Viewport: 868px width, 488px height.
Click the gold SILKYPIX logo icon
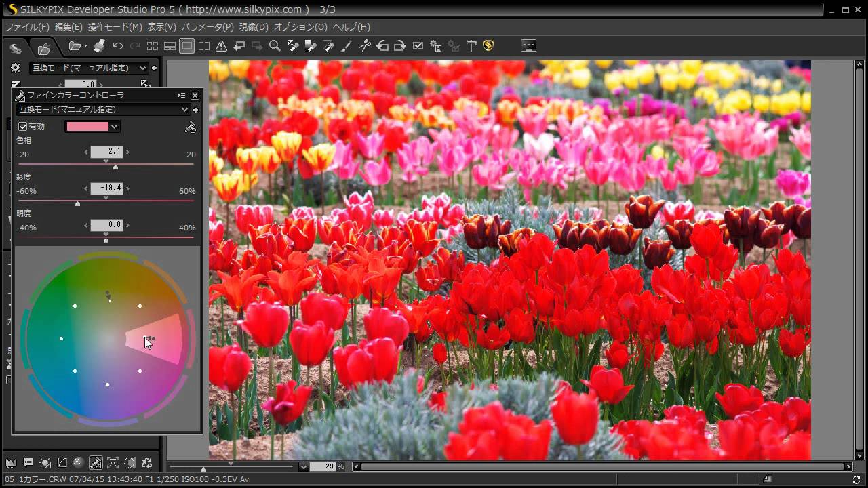coord(488,46)
